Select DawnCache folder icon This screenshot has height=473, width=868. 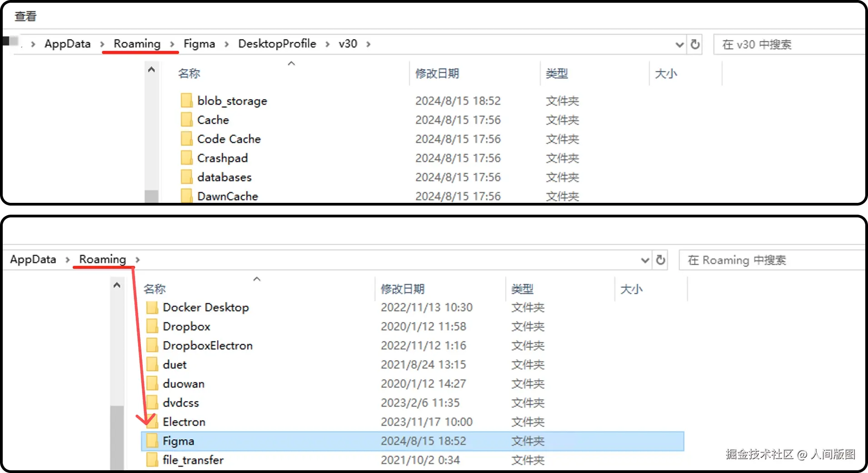tap(186, 196)
